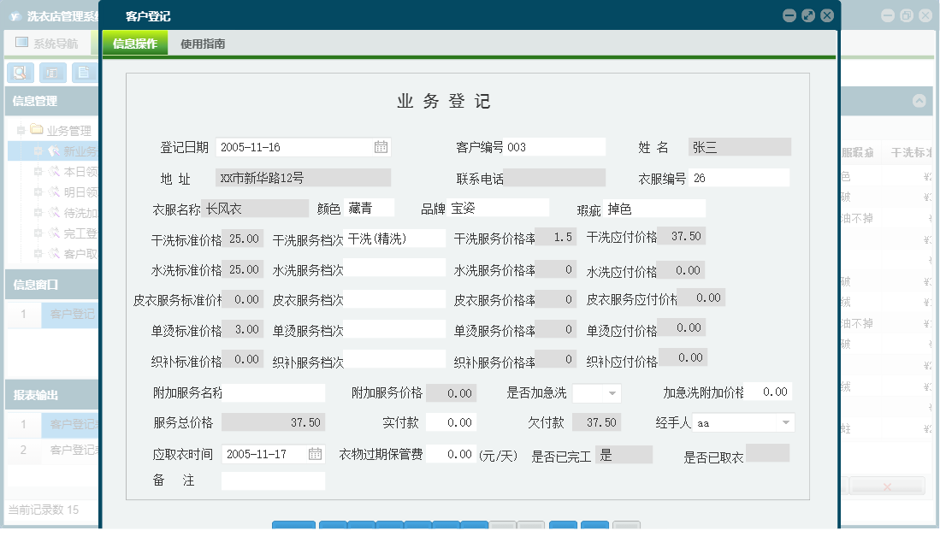Open the 是否加急洗 dropdown
This screenshot has width=940, height=560.
pyautogui.click(x=613, y=392)
